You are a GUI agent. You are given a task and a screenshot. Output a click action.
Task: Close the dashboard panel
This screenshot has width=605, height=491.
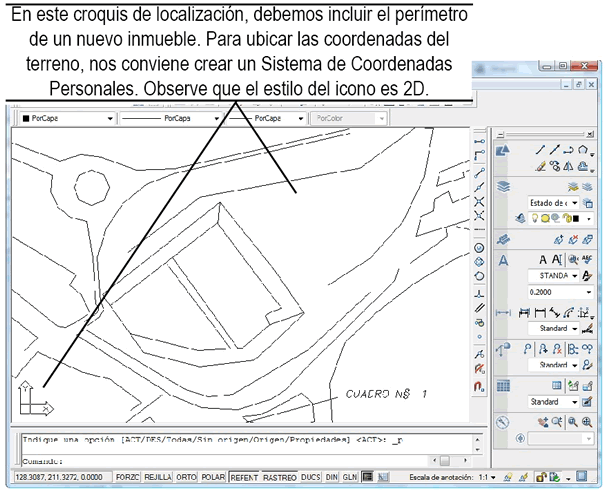(x=590, y=135)
